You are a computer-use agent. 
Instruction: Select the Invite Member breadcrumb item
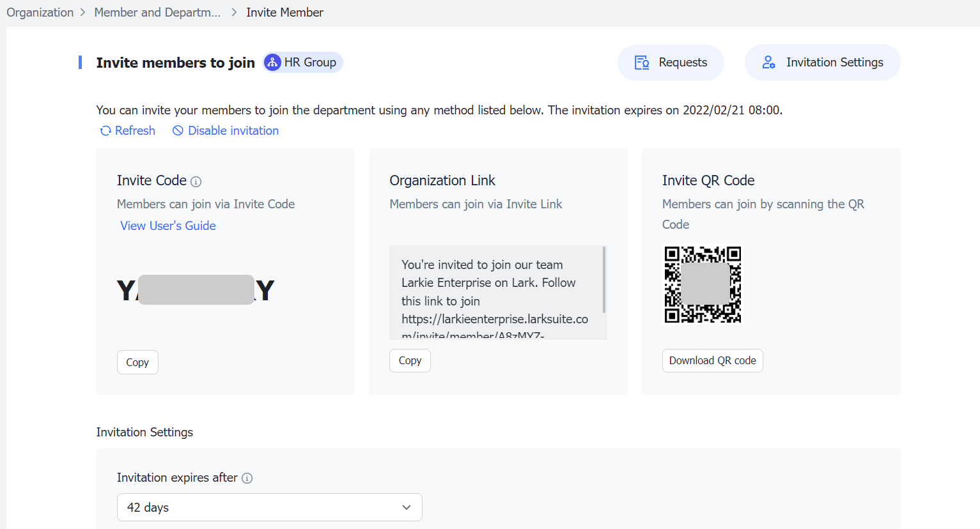284,13
